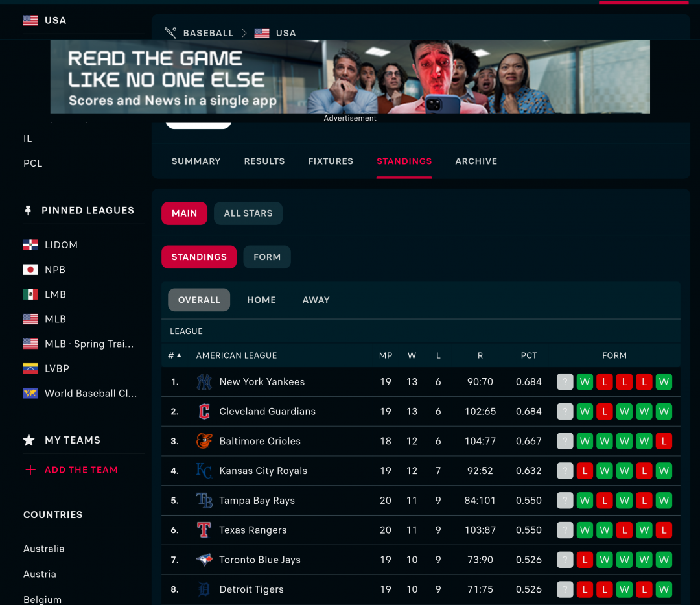
Task: Open the World Baseball Classic pinned league
Action: click(90, 393)
